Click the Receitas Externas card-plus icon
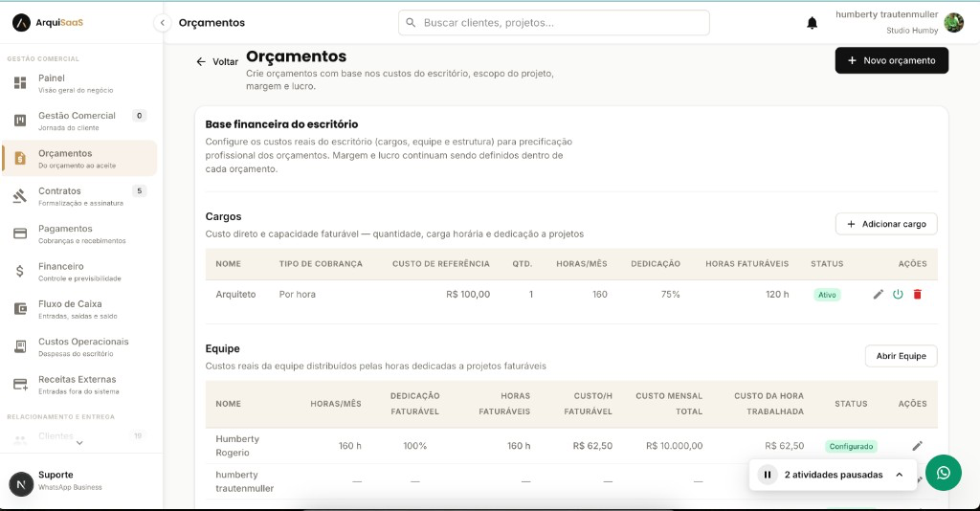 tap(21, 384)
